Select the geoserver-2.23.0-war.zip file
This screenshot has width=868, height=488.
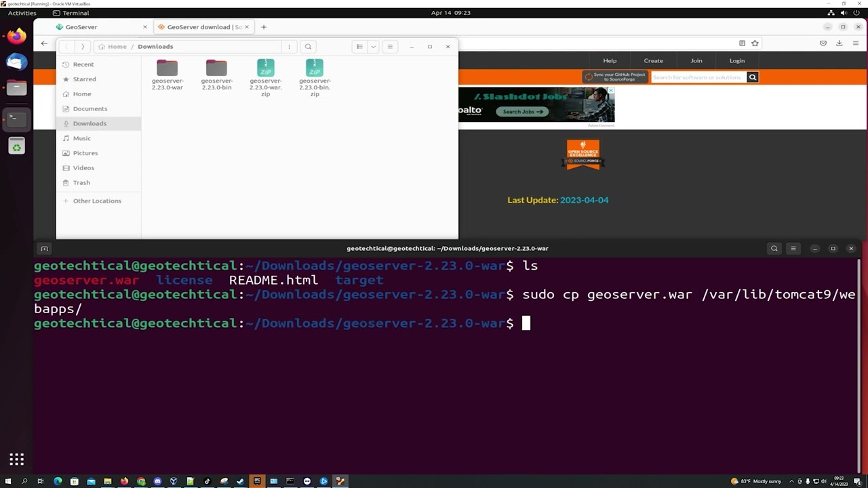click(266, 78)
